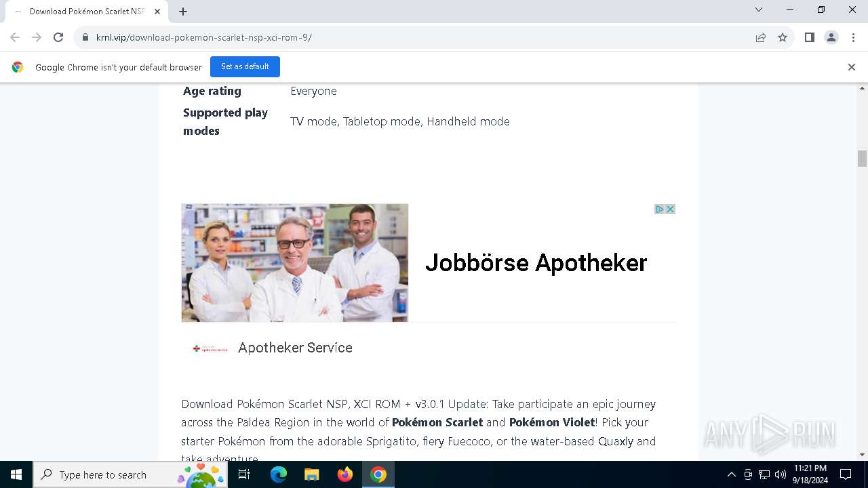
Task: Open the Jobbörse Apotheker ad headline
Action: (536, 263)
